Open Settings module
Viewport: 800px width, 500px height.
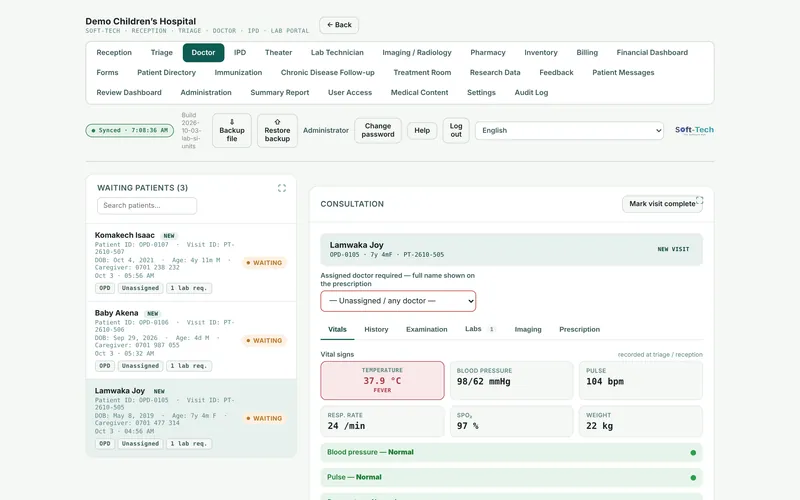pyautogui.click(x=481, y=92)
